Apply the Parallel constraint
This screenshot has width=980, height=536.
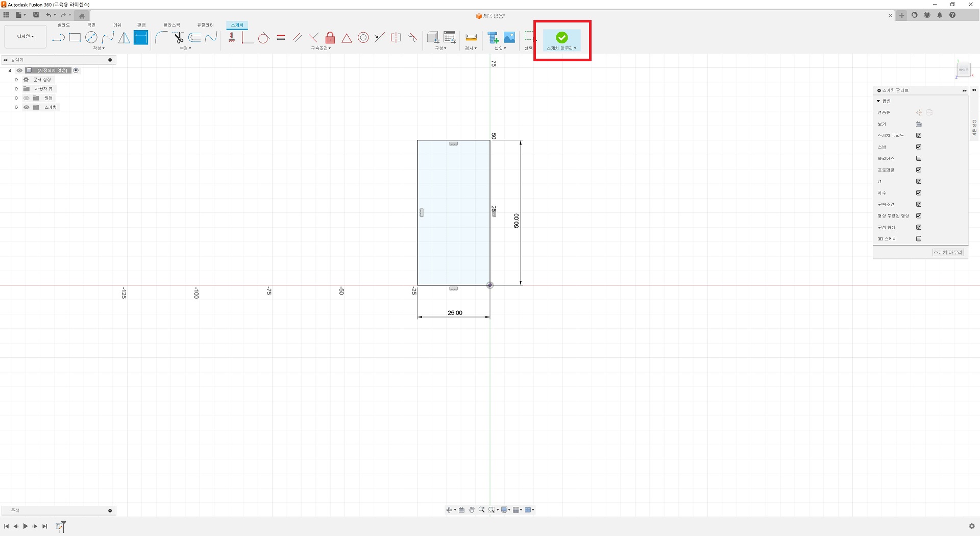pos(297,37)
